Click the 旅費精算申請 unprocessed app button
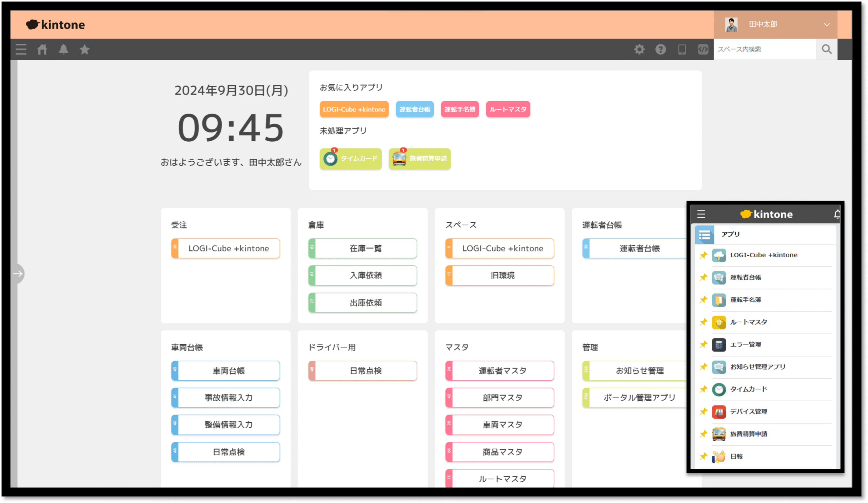The height and width of the screenshot is (503, 868). click(x=419, y=159)
